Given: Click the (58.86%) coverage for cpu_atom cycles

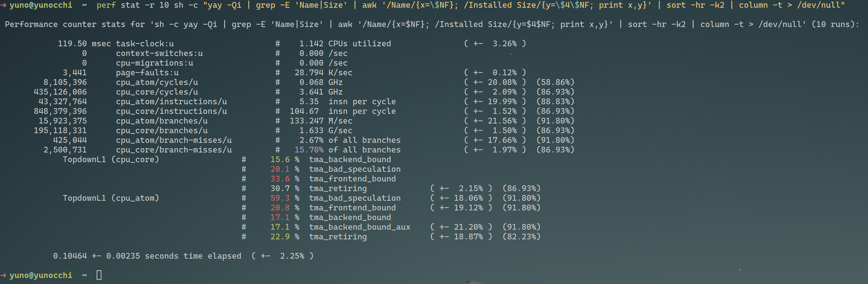Looking at the screenshot, I should [x=555, y=82].
